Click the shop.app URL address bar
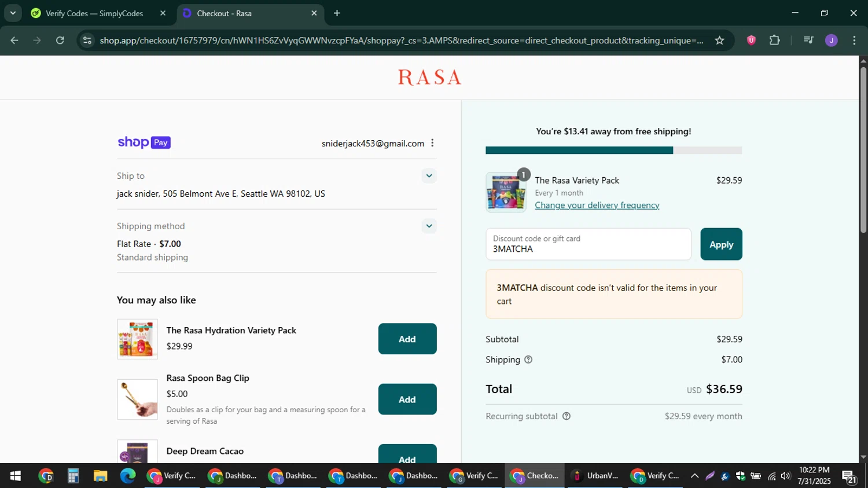The height and width of the screenshot is (488, 868). coord(402,41)
